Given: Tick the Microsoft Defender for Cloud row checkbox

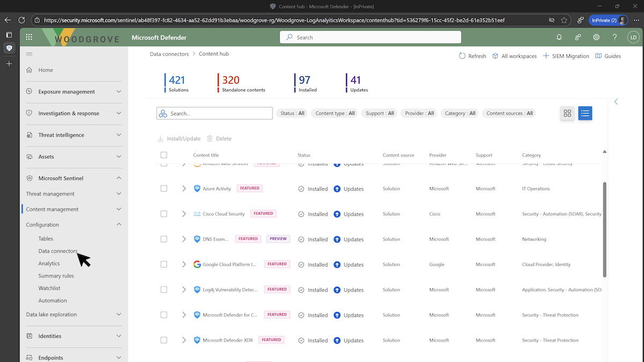Looking at the screenshot, I should pyautogui.click(x=164, y=315).
